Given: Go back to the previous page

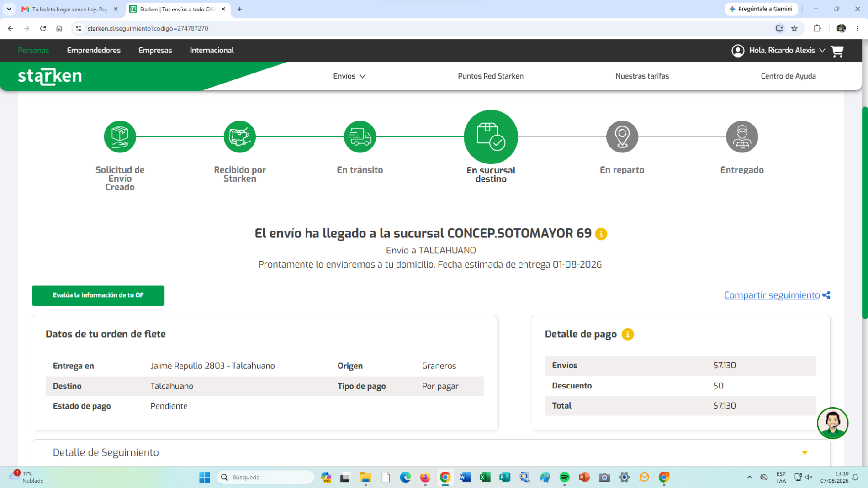Looking at the screenshot, I should [11, 28].
